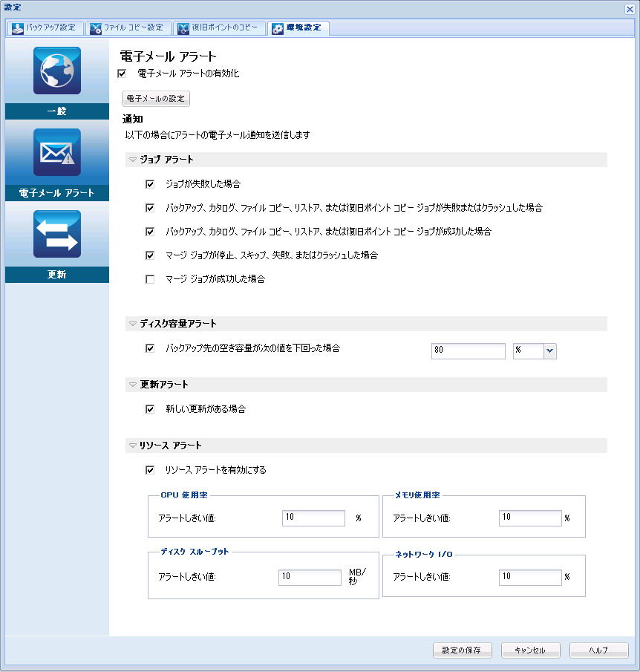
Task: Click the 復旧ポイントのコピー tab icon
Action: pyautogui.click(x=183, y=28)
